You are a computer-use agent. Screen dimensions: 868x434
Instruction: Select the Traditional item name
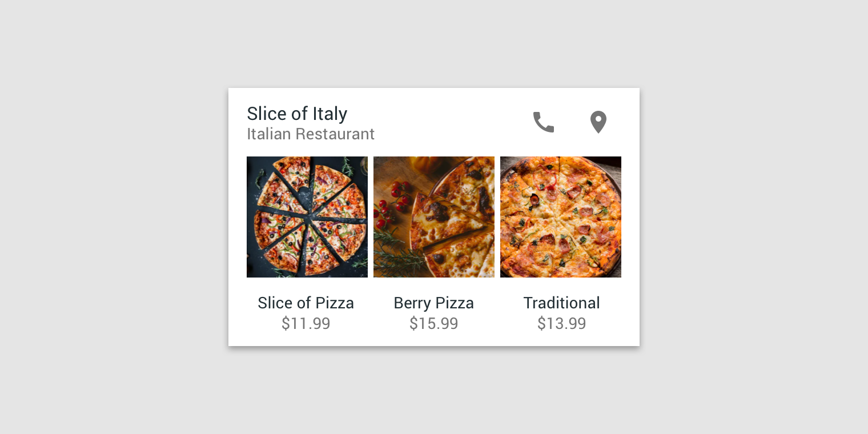tap(562, 303)
